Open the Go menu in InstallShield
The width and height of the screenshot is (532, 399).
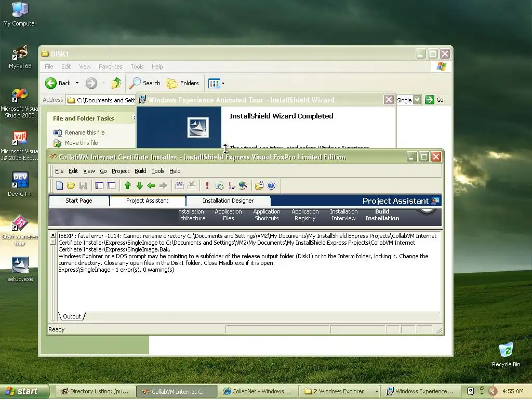103,171
